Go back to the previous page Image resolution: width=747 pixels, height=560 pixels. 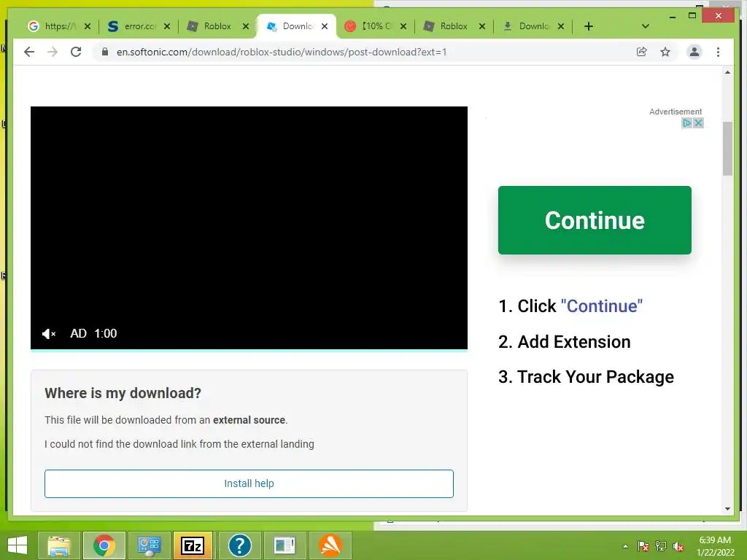[x=29, y=52]
